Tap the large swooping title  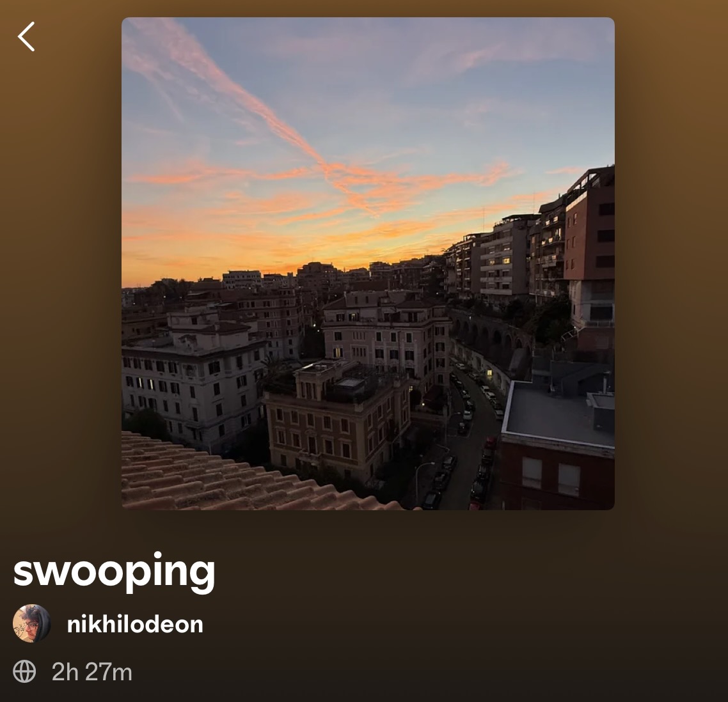(115, 572)
